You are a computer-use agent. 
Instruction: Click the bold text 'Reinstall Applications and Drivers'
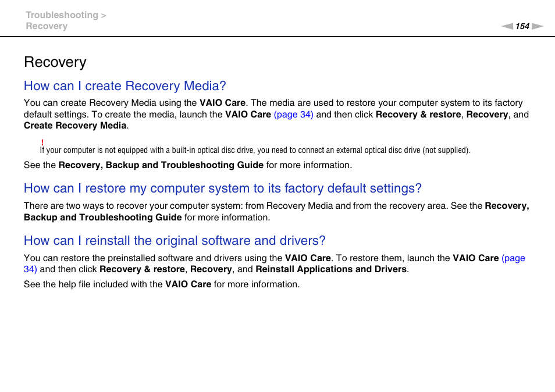(x=331, y=269)
